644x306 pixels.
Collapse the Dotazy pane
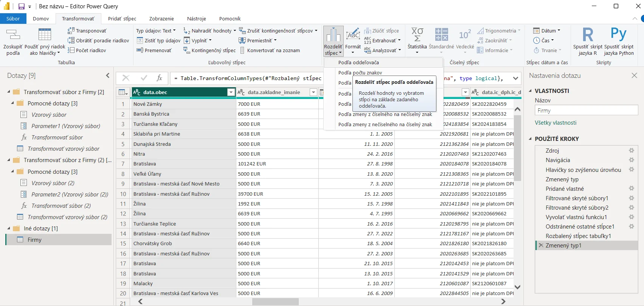108,76
